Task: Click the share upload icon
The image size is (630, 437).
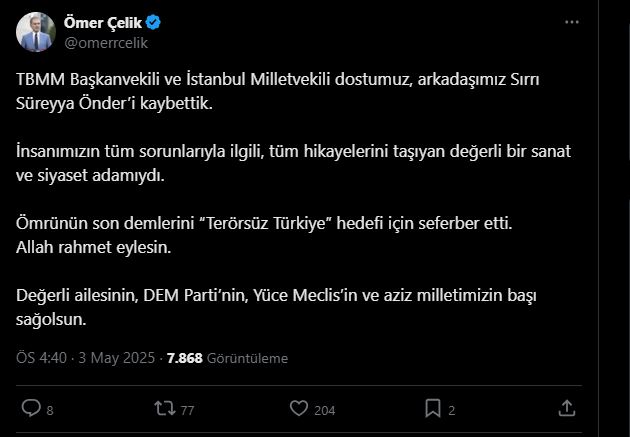Action: [x=567, y=408]
